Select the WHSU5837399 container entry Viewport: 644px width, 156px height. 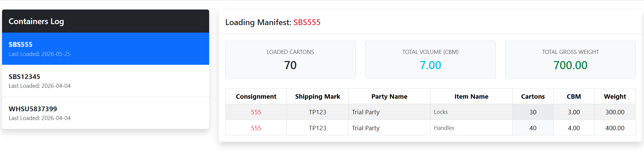[x=106, y=113]
